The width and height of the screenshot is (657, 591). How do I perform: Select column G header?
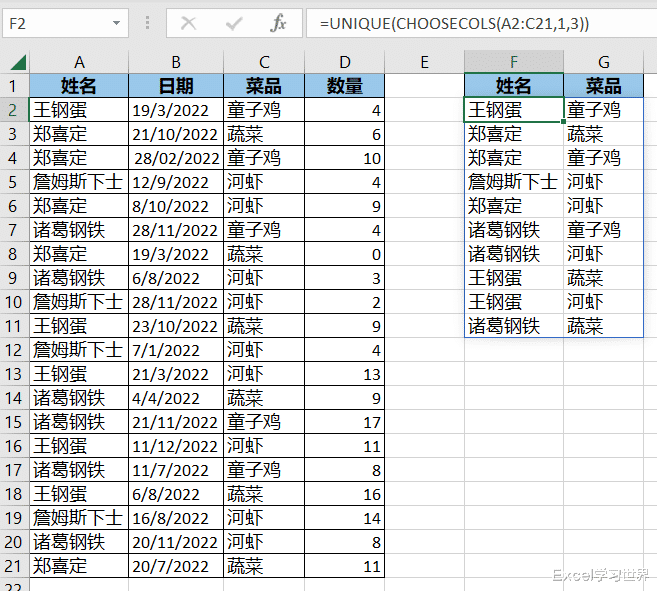tap(603, 62)
